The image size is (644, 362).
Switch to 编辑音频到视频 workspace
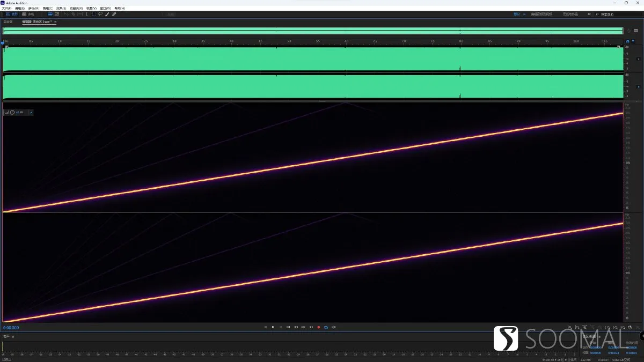click(x=541, y=14)
